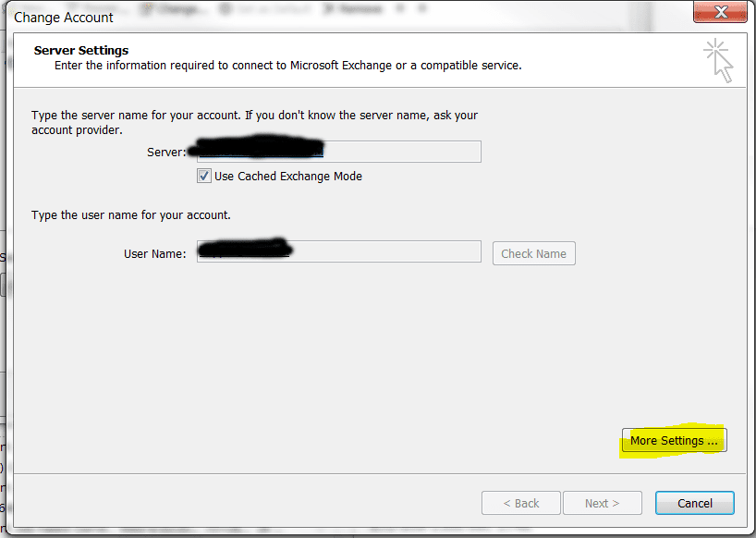Close the Change Account window

click(720, 12)
